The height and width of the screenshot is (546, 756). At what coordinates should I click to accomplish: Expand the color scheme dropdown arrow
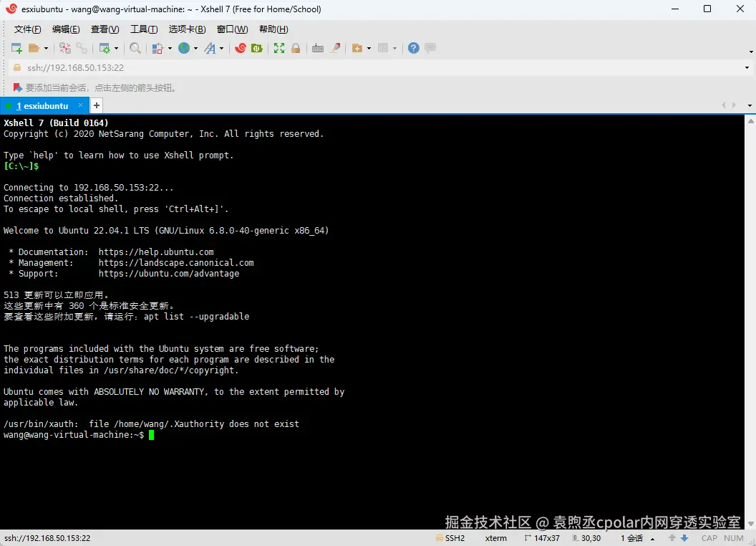(170, 48)
